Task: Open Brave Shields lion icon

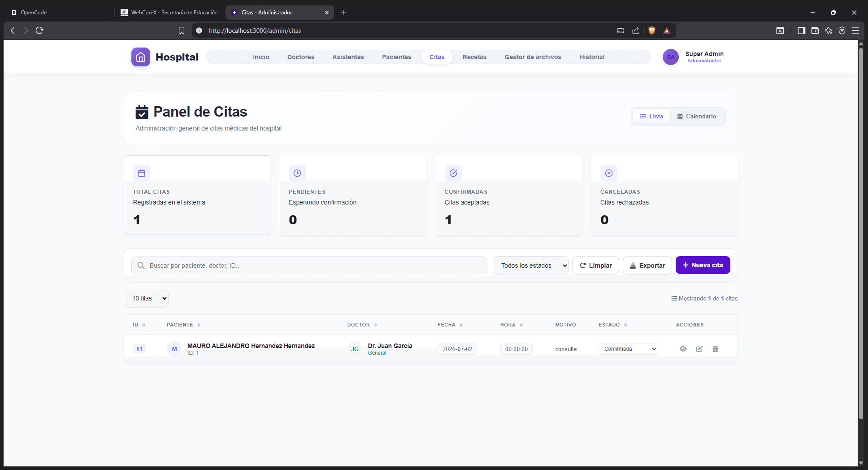Action: point(652,30)
